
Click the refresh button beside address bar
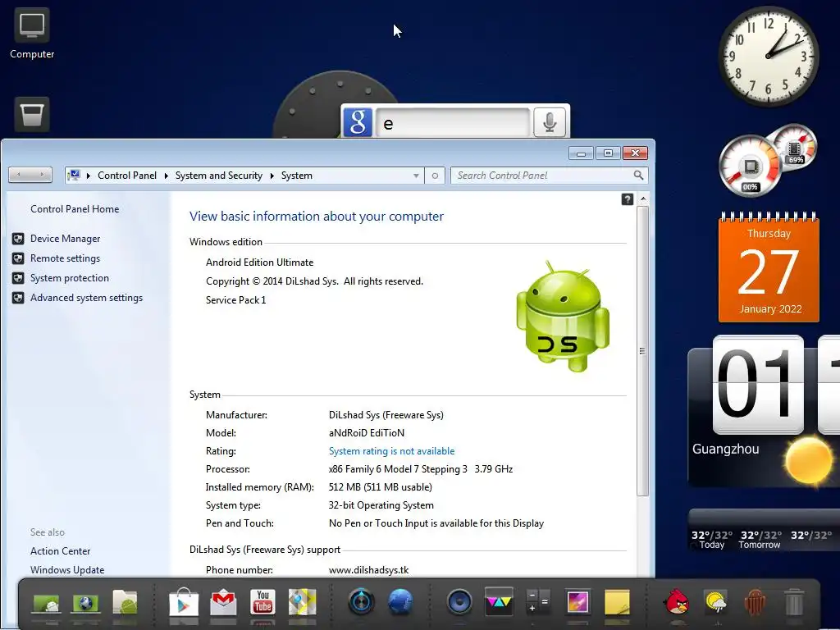(435, 176)
